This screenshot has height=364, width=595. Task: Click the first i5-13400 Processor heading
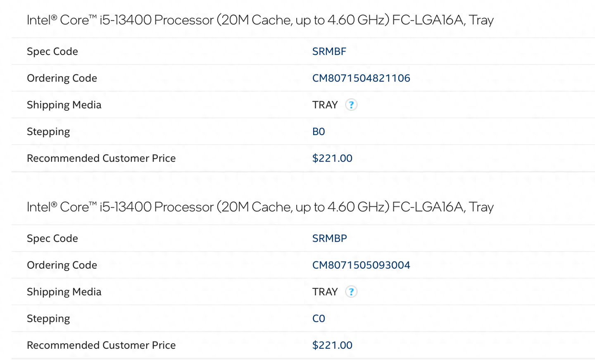click(x=260, y=20)
